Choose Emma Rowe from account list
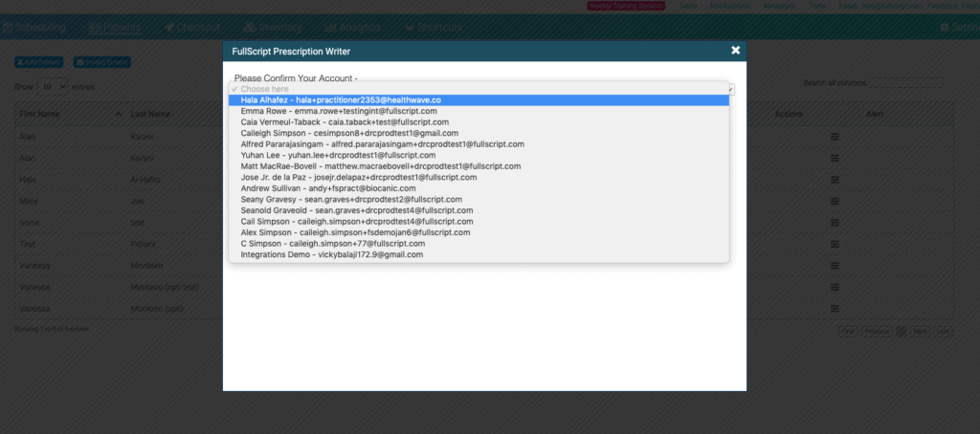 pyautogui.click(x=479, y=111)
